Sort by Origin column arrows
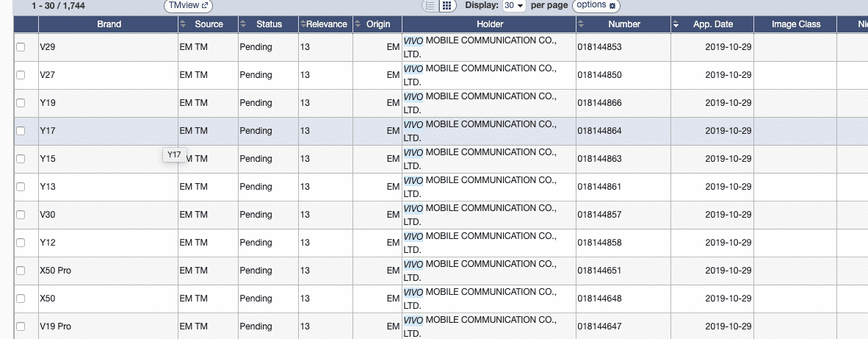Viewport: 868px width, 339px height. coord(358,24)
